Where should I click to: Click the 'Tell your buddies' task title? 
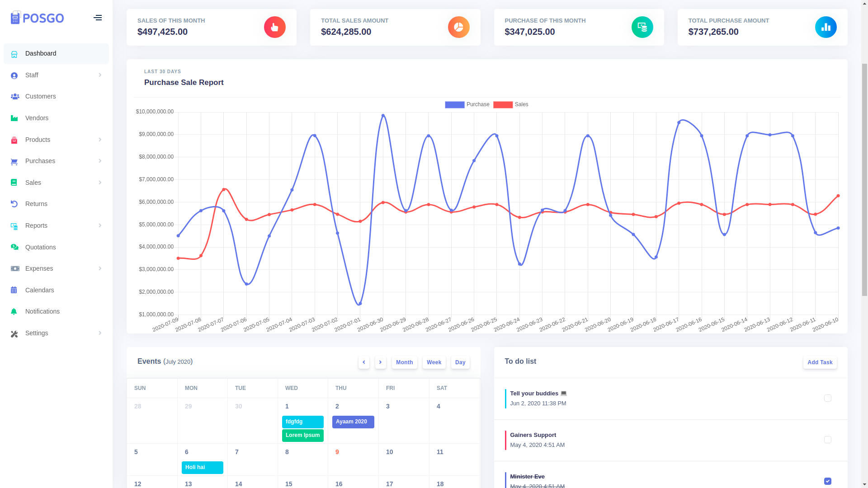pos(538,394)
